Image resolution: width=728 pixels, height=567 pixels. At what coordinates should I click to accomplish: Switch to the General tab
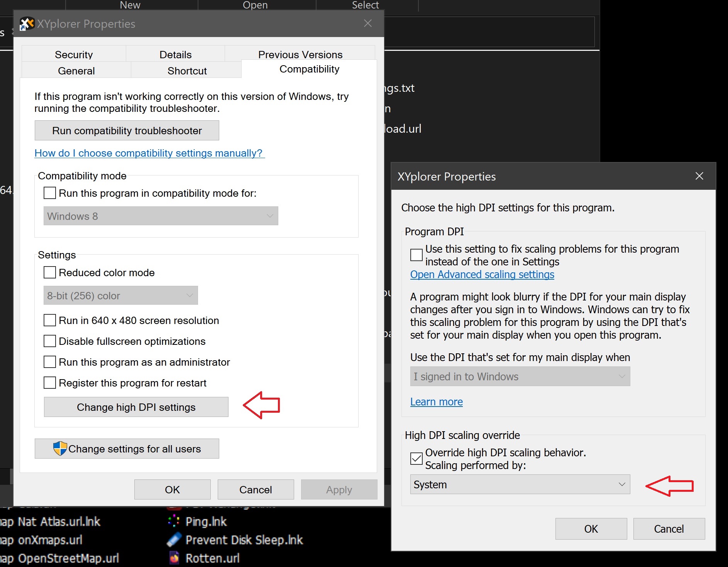click(x=76, y=71)
